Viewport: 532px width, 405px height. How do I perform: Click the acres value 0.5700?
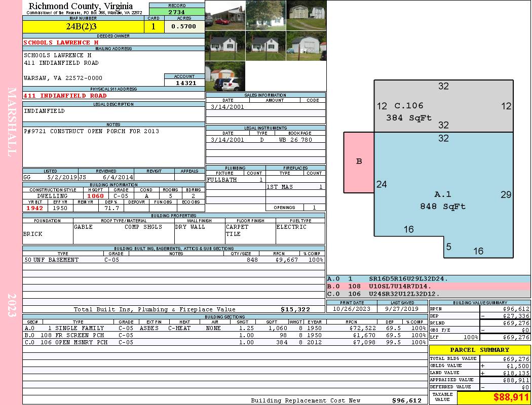pos(184,27)
